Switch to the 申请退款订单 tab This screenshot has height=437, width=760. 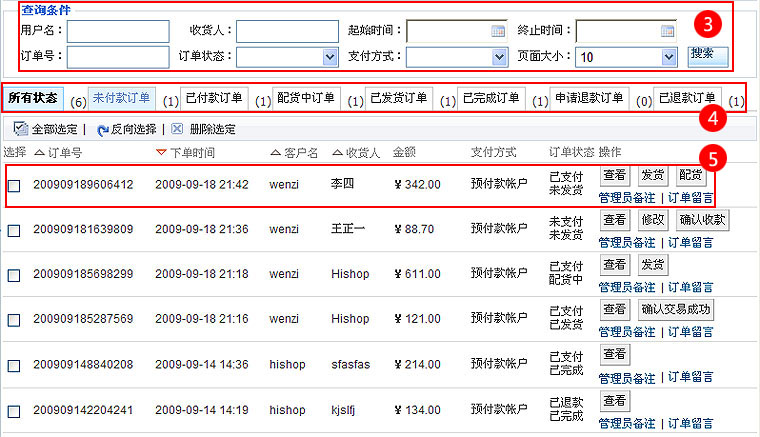pos(589,98)
